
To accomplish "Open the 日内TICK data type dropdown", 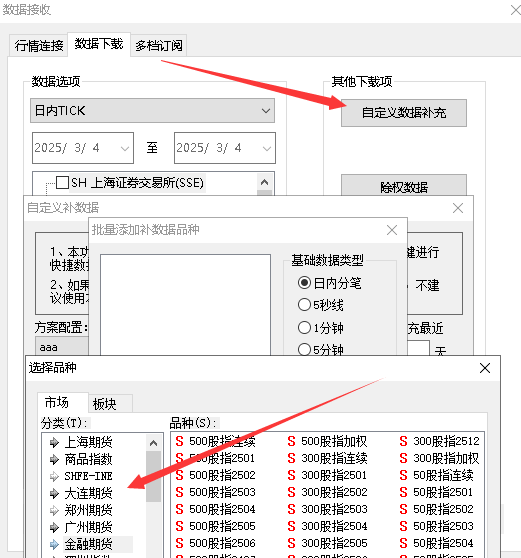I will point(152,111).
